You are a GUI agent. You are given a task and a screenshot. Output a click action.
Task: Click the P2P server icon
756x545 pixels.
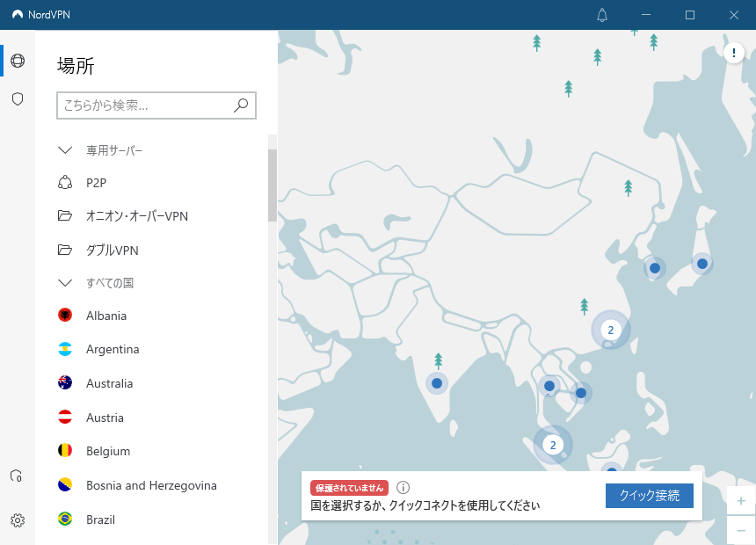coord(65,183)
